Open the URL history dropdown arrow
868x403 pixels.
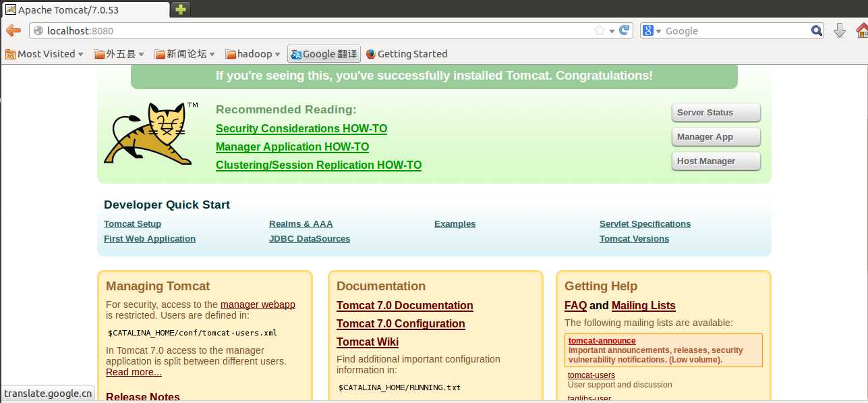coord(612,31)
